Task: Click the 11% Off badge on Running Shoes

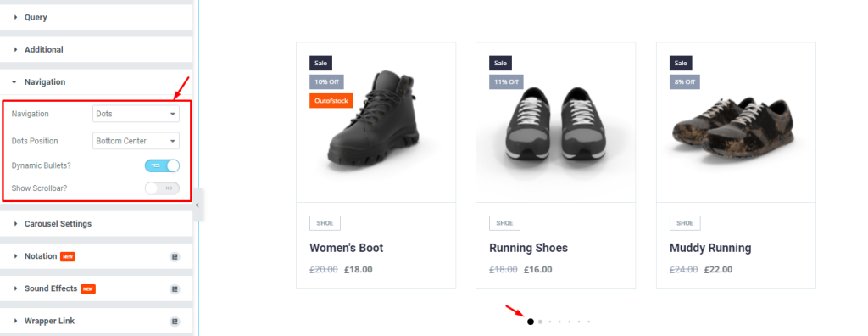Action: tap(506, 82)
